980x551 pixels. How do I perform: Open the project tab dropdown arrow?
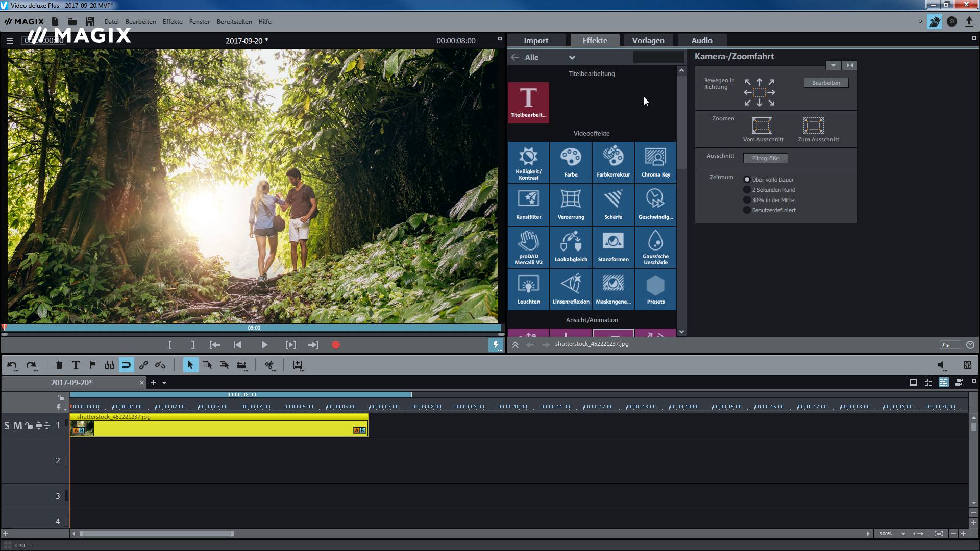click(x=164, y=383)
